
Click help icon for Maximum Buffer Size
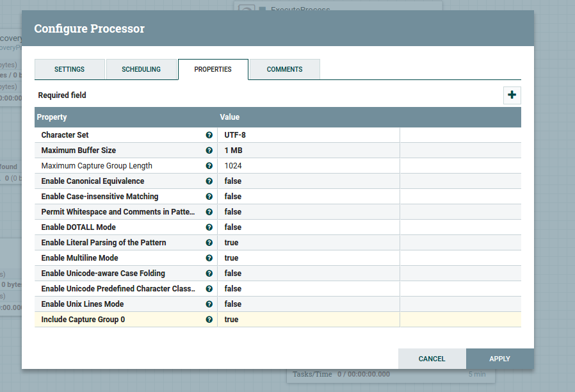(x=209, y=151)
